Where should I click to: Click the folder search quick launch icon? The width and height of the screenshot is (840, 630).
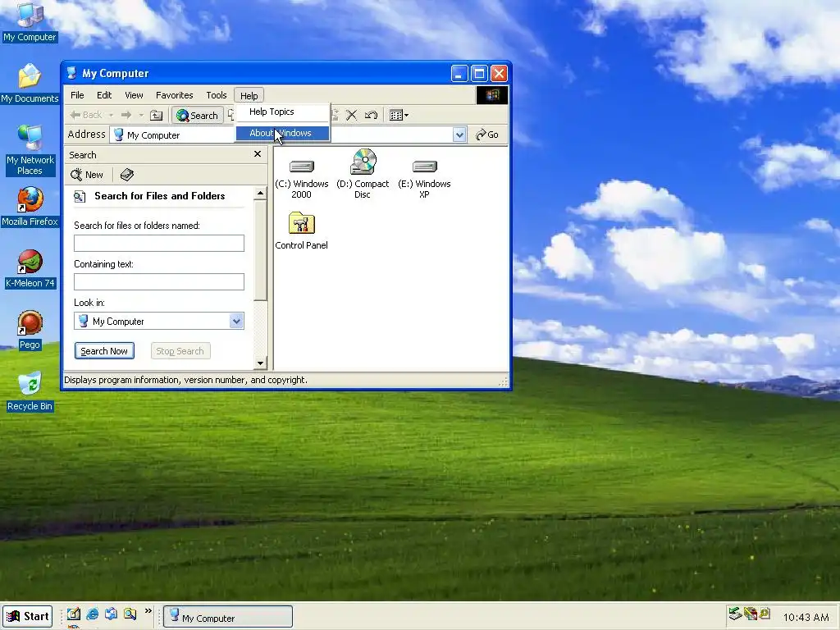[130, 614]
